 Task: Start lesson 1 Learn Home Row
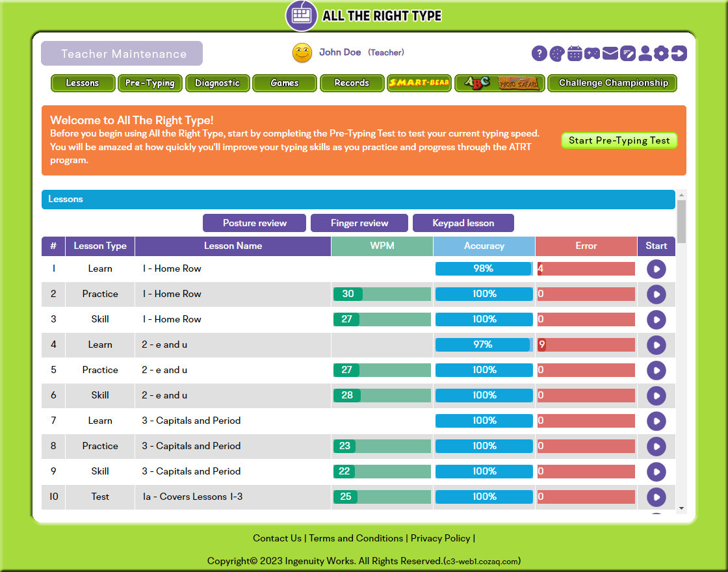(656, 269)
